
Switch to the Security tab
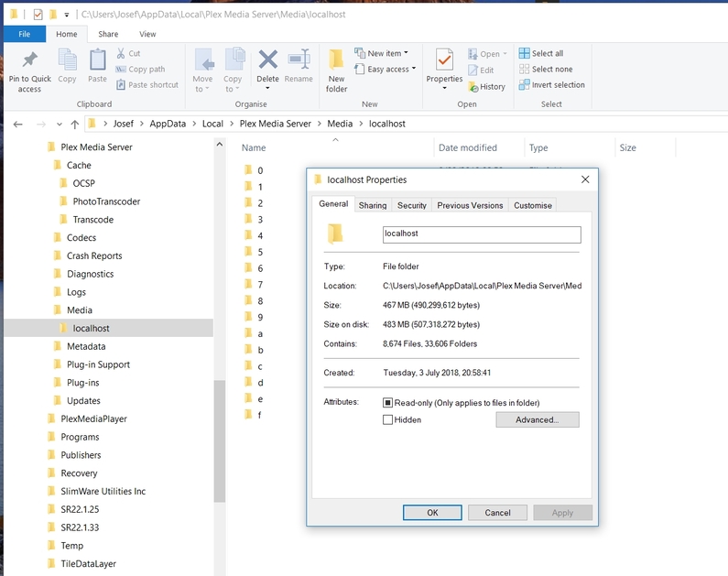411,205
